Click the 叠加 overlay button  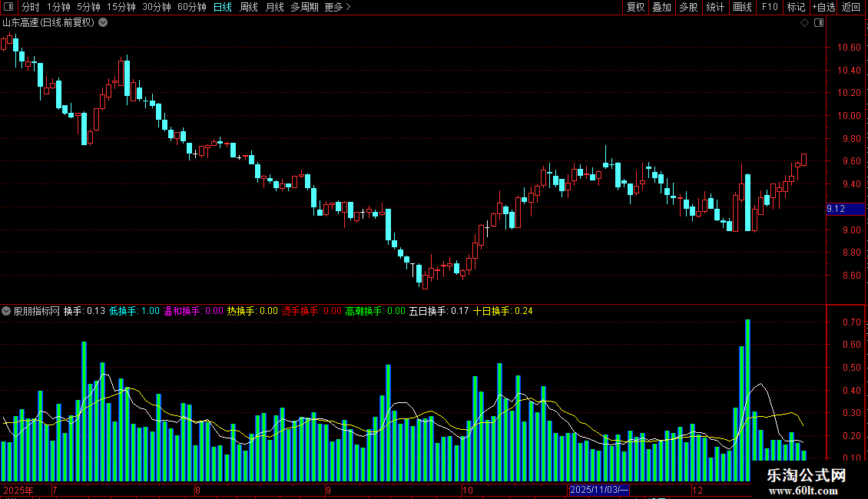(x=662, y=7)
